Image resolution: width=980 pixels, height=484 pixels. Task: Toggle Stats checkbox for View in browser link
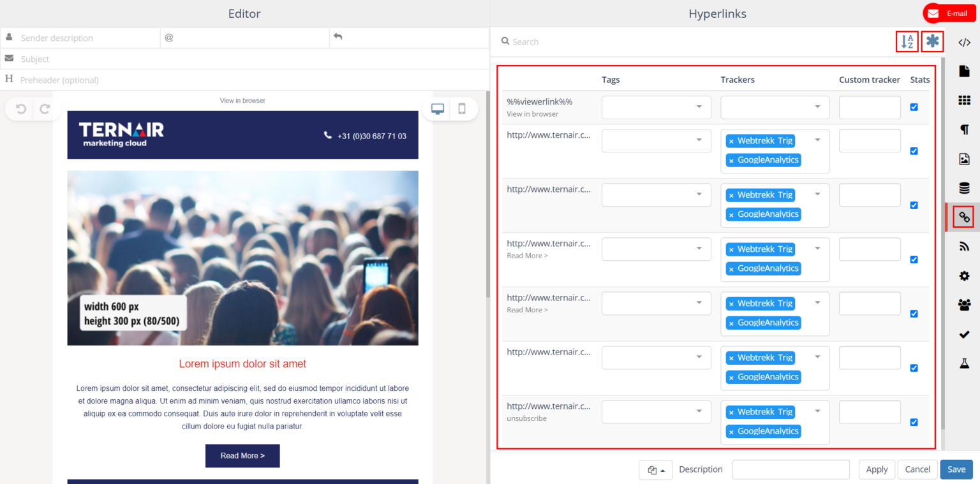914,107
